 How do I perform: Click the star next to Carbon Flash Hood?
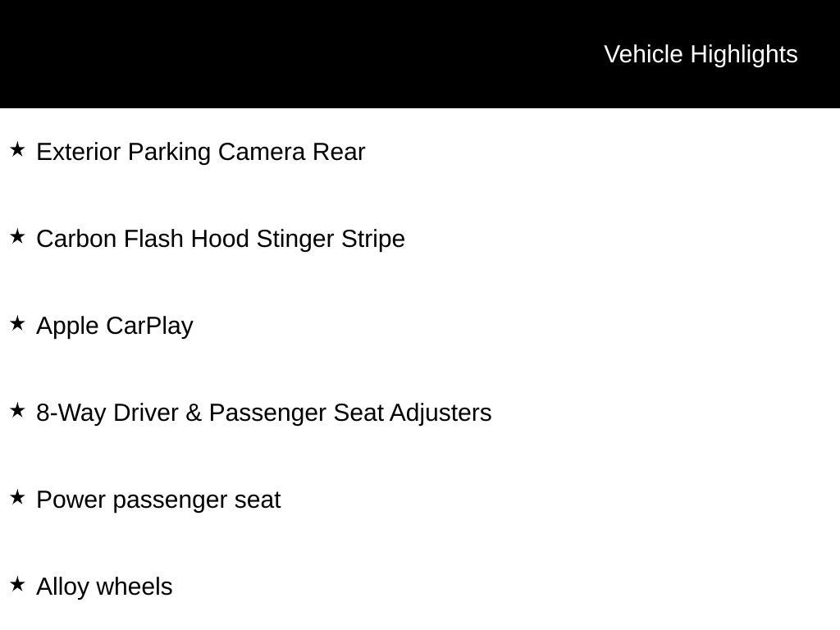pyautogui.click(x=17, y=237)
